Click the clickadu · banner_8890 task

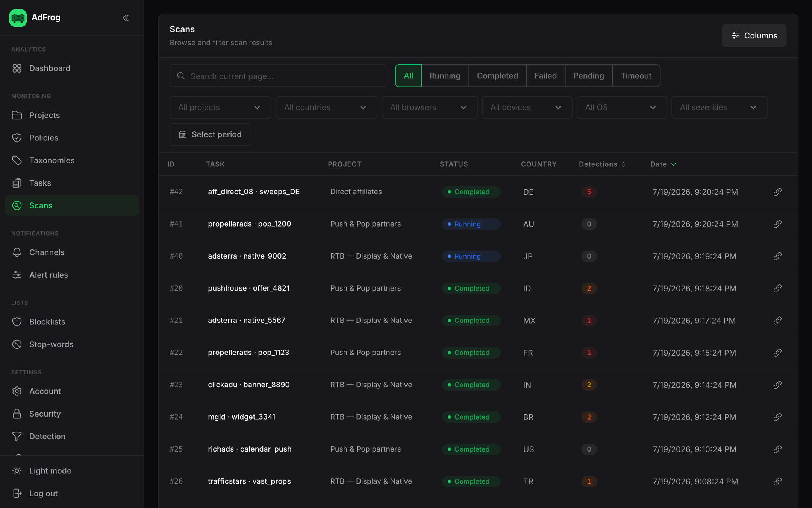(249, 385)
